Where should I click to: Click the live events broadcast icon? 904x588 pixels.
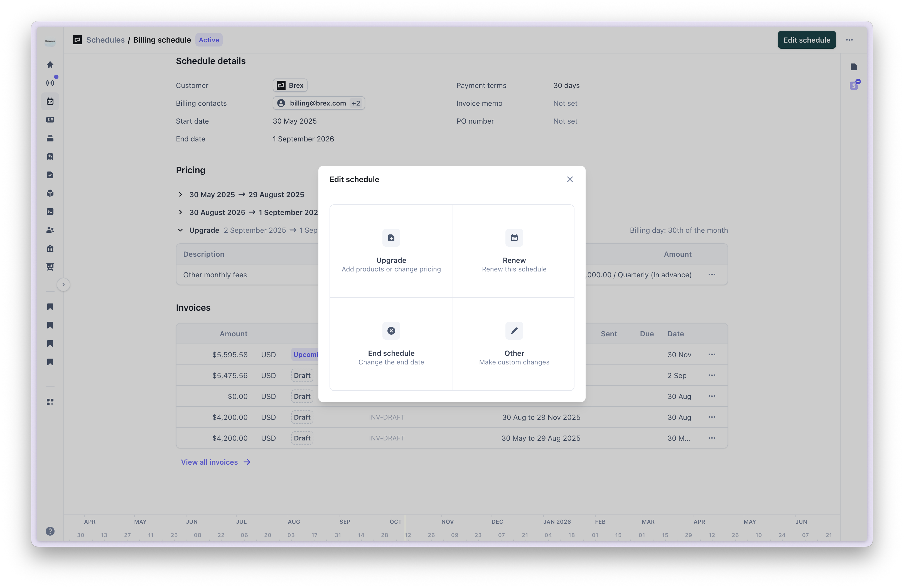click(50, 83)
